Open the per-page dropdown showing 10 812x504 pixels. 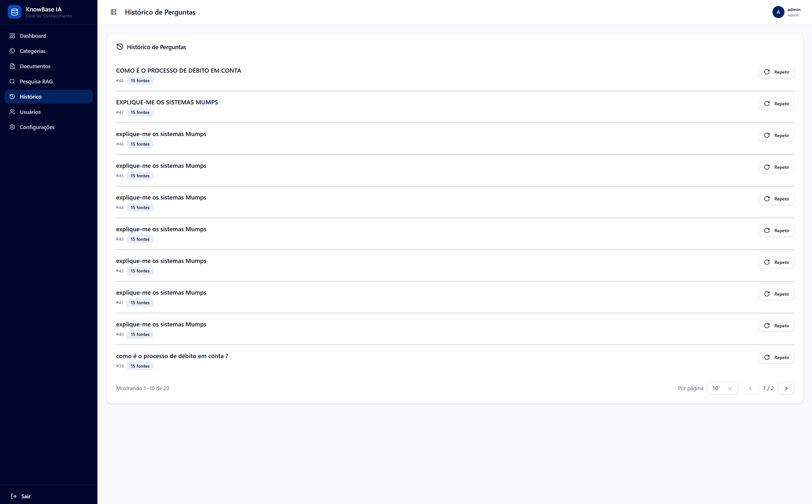(722, 388)
